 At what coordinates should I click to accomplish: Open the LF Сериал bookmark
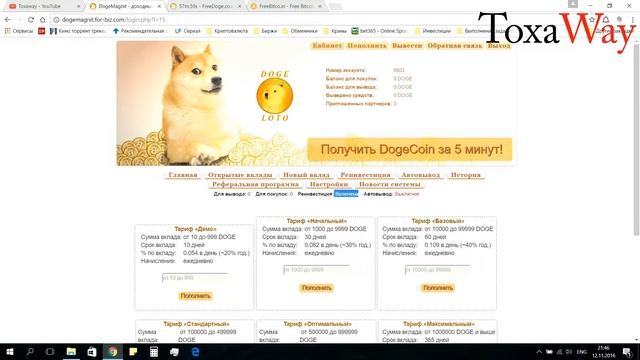click(187, 31)
